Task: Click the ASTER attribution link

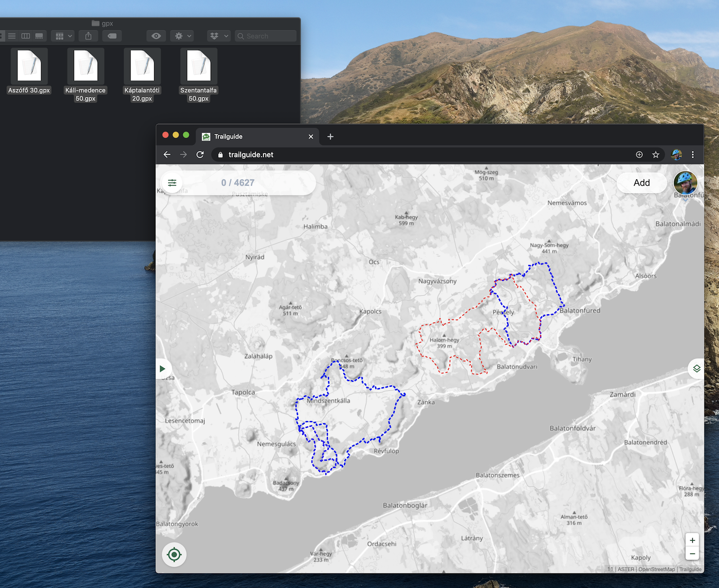Action: click(625, 569)
